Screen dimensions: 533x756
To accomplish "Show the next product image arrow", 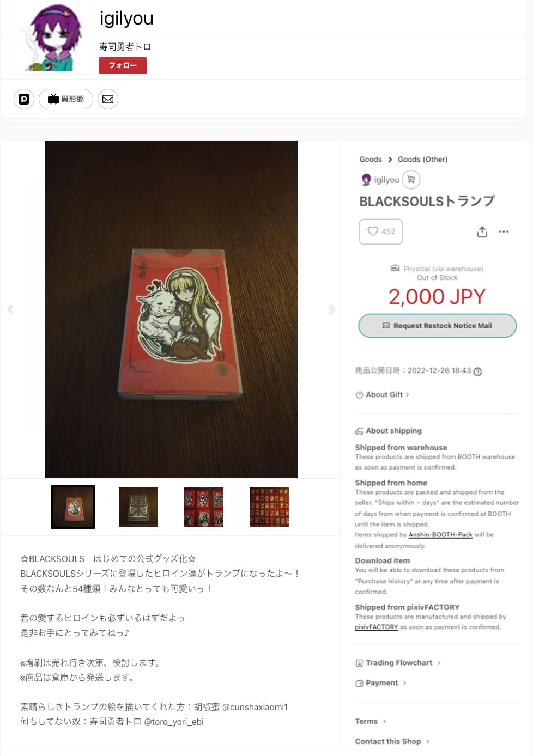I will 332,309.
